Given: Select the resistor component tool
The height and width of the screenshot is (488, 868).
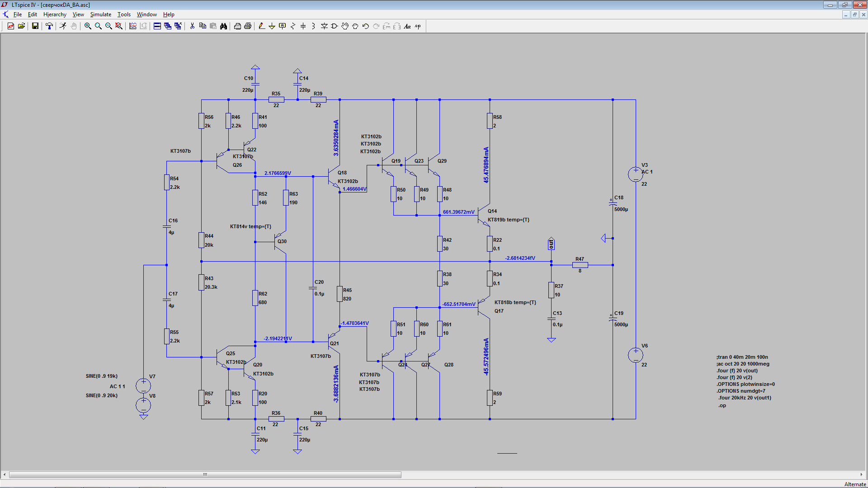Looking at the screenshot, I should 292,26.
